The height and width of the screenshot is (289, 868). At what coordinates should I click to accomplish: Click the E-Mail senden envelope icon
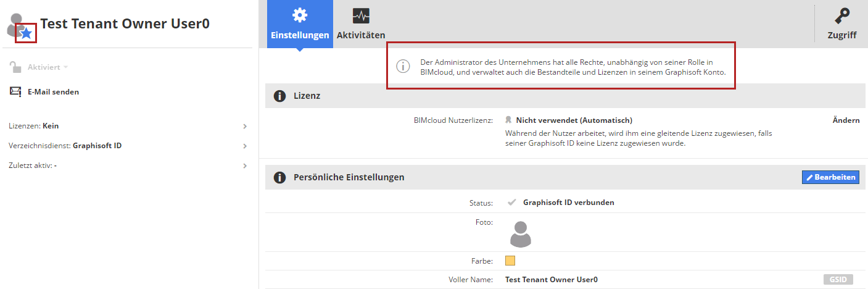tap(15, 92)
